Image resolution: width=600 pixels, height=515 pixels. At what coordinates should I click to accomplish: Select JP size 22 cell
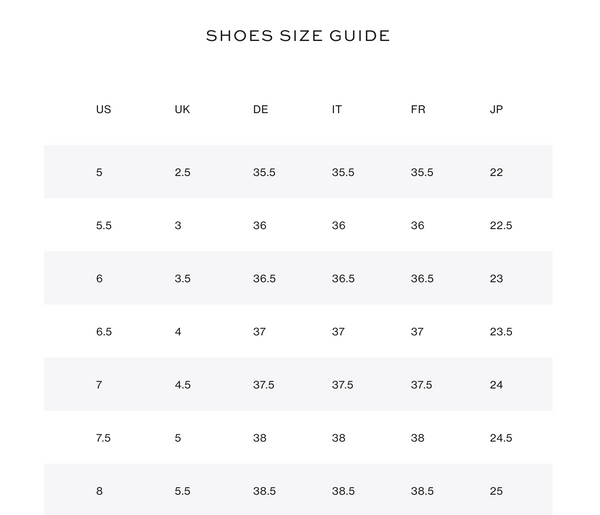496,172
